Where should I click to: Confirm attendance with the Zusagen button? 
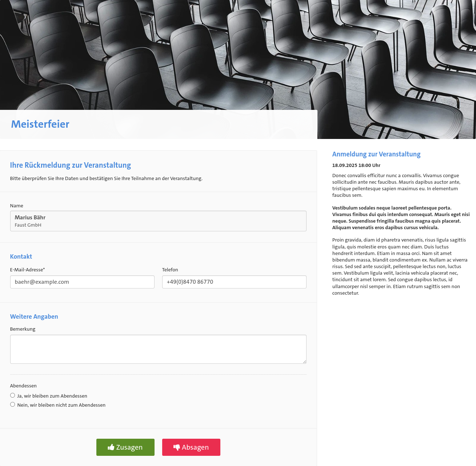pyautogui.click(x=125, y=447)
